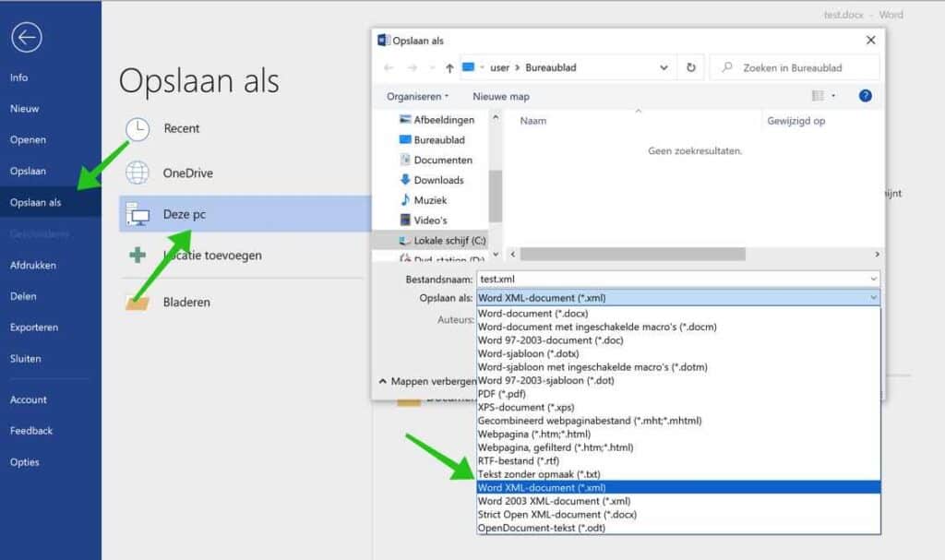This screenshot has width=945, height=560.
Task: Click the Zoeken in Bureaublad search box
Action: pos(795,67)
